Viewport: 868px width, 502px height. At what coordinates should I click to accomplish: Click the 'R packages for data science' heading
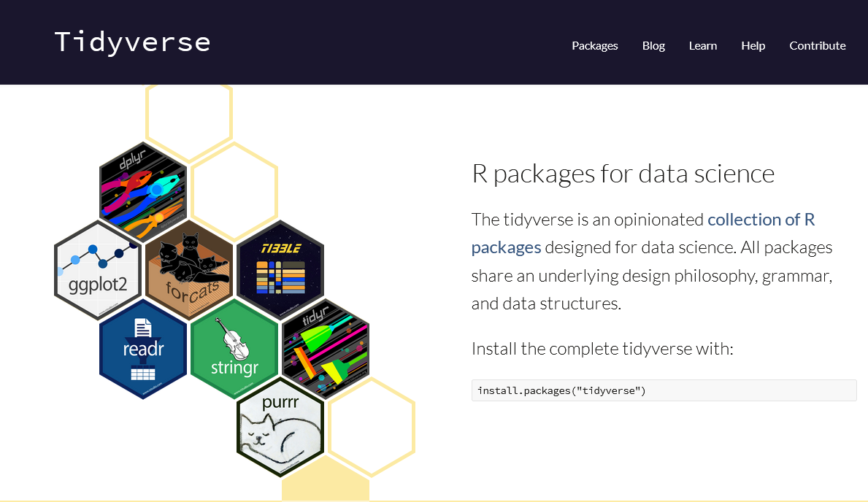(623, 174)
